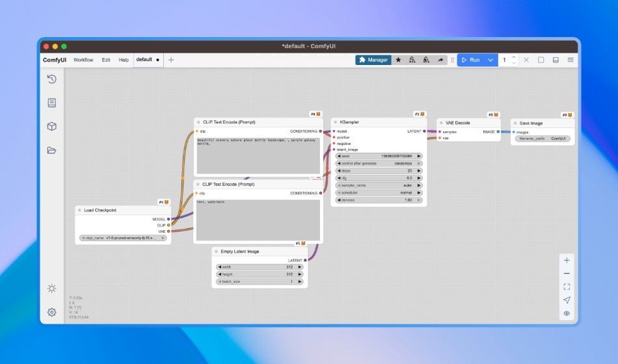618x364 pixels.
Task: Toggle the bottom panel icon
Action: [x=556, y=60]
